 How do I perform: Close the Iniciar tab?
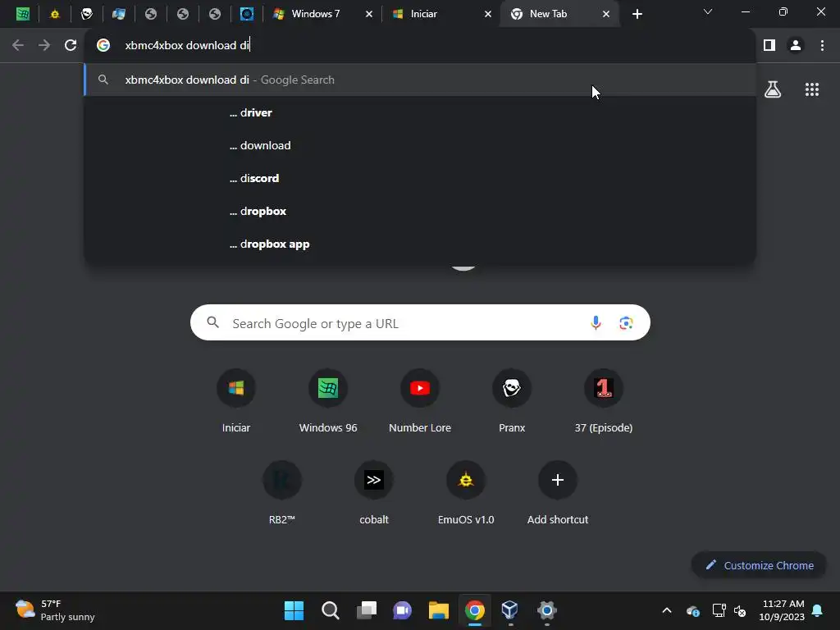(x=488, y=14)
